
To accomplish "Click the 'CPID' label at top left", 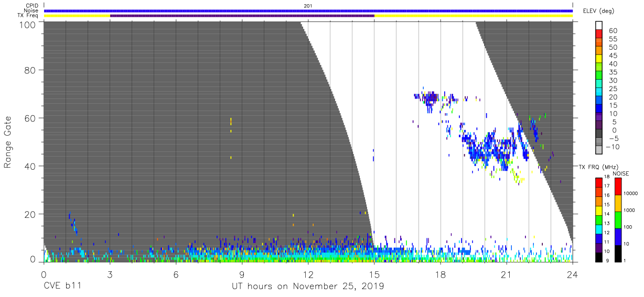I will click(x=31, y=6).
